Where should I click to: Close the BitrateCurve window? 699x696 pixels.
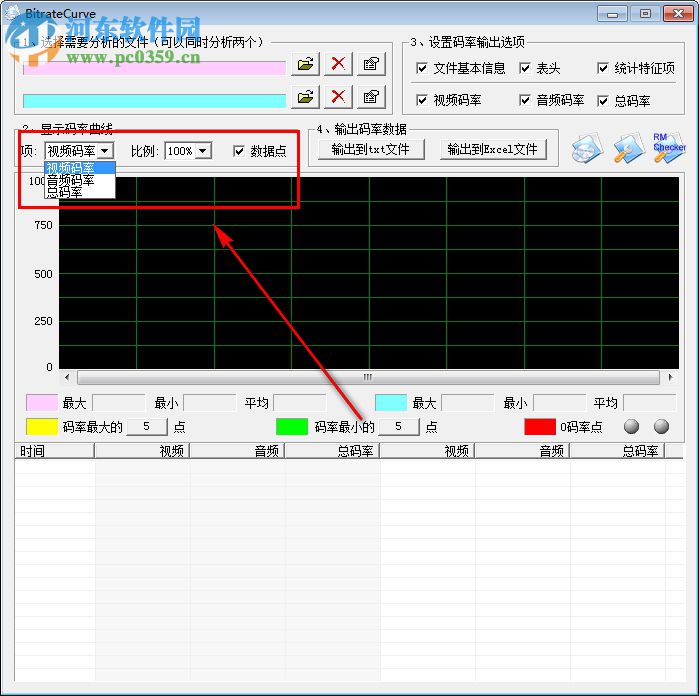coord(678,14)
